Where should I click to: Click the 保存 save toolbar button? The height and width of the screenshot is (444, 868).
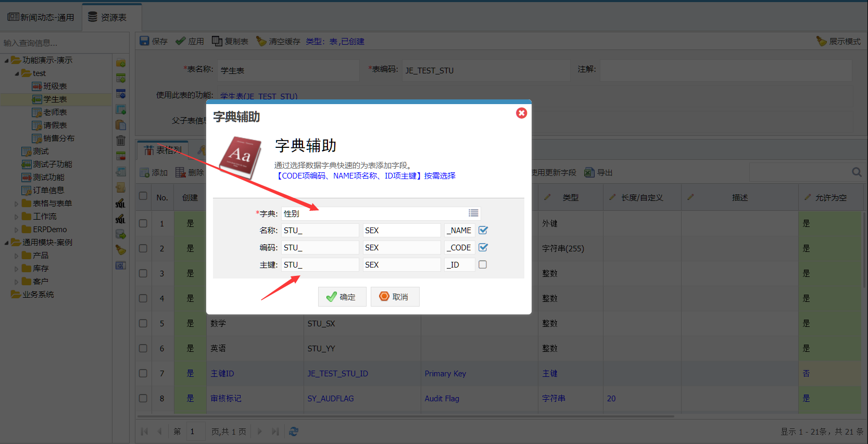[x=154, y=41]
